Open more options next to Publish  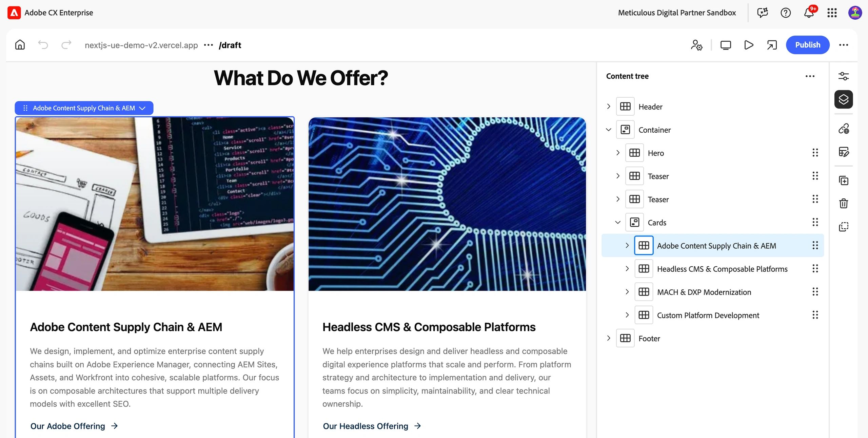tap(844, 45)
